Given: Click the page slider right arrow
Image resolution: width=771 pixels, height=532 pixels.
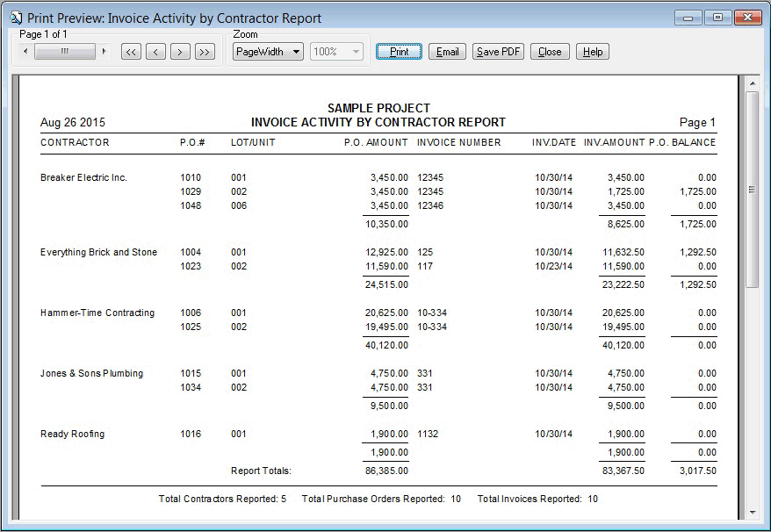Looking at the screenshot, I should coord(104,51).
